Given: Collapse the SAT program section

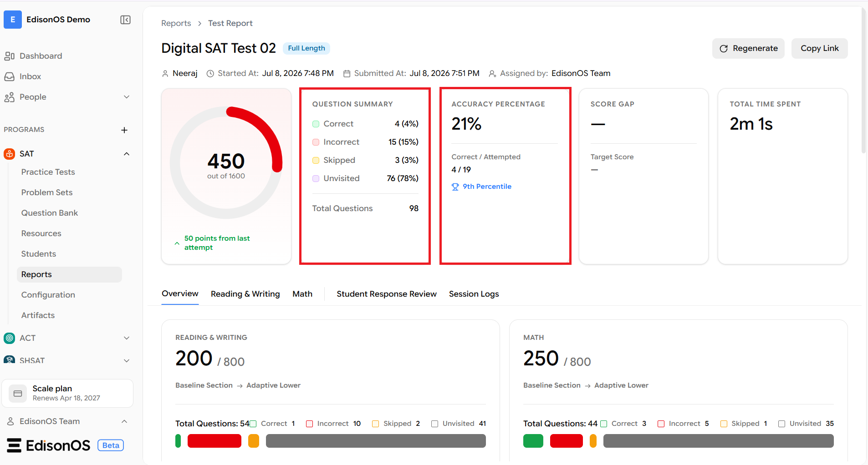Looking at the screenshot, I should point(127,154).
